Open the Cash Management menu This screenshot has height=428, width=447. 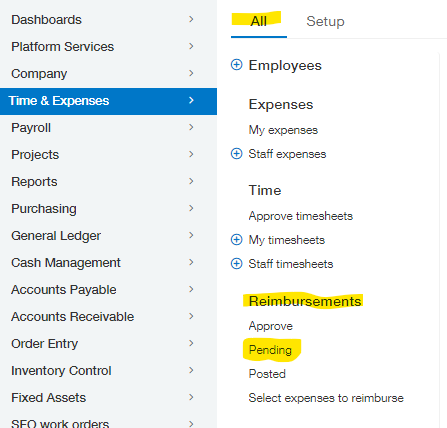tap(108, 263)
